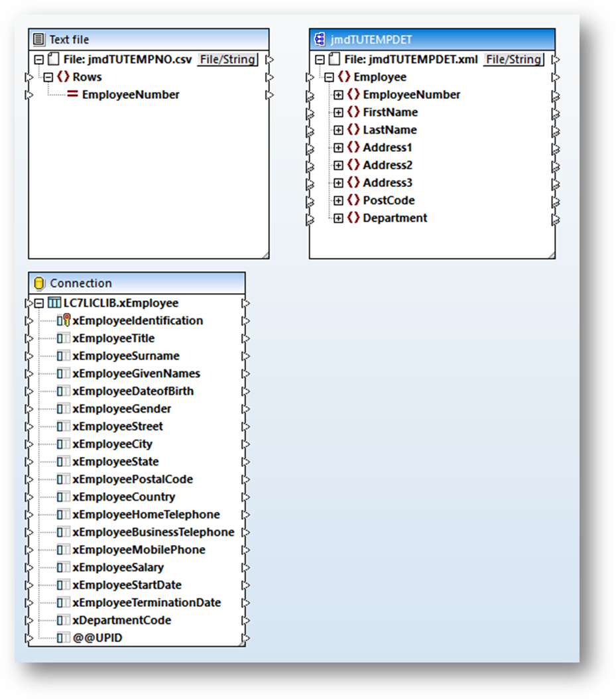This screenshot has height=699, width=616.
Task: Click column icon of @@UPID
Action: click(63, 638)
